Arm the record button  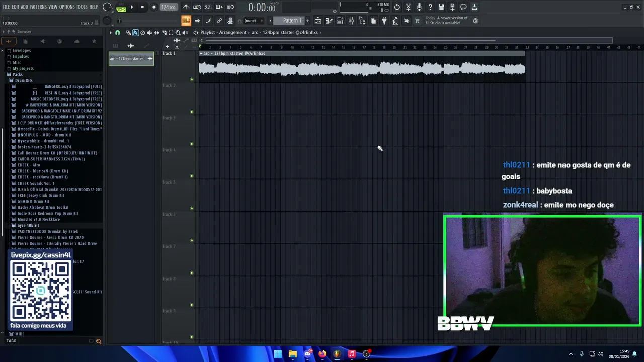coord(154,7)
